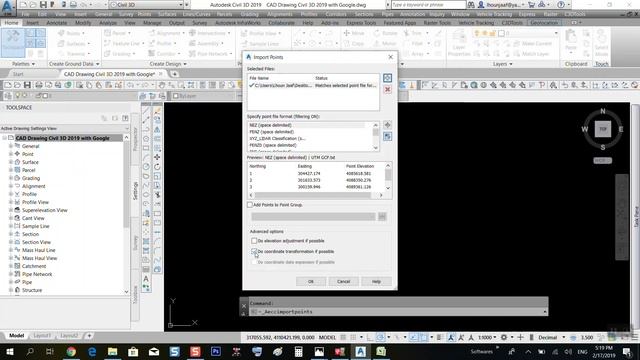
Task: Click the command line close X icon
Action: pyautogui.click(x=244, y=306)
